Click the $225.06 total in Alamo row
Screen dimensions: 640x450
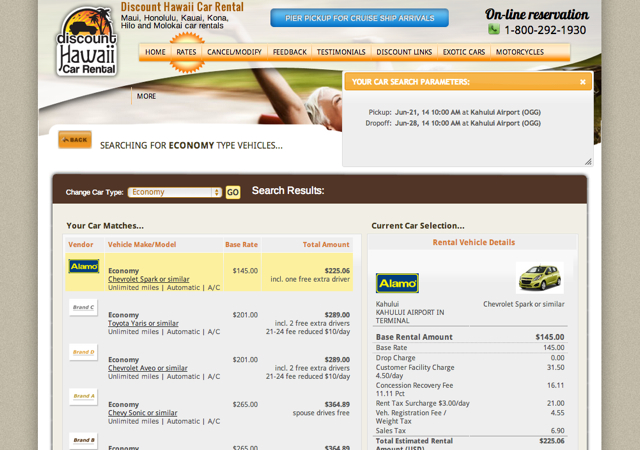click(337, 271)
